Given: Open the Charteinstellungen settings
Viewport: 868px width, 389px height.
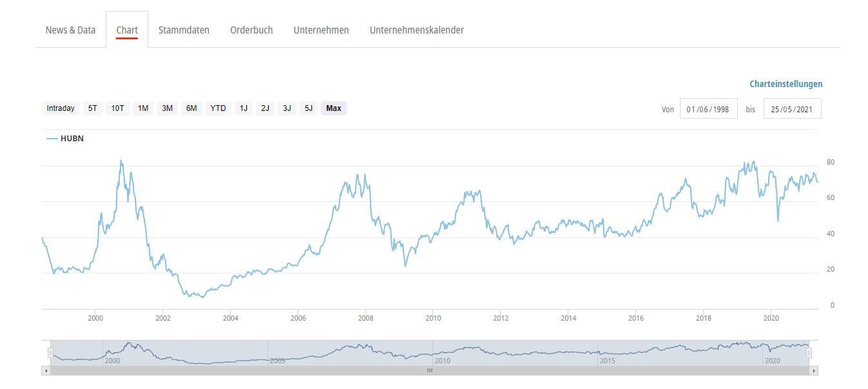Looking at the screenshot, I should tap(786, 84).
